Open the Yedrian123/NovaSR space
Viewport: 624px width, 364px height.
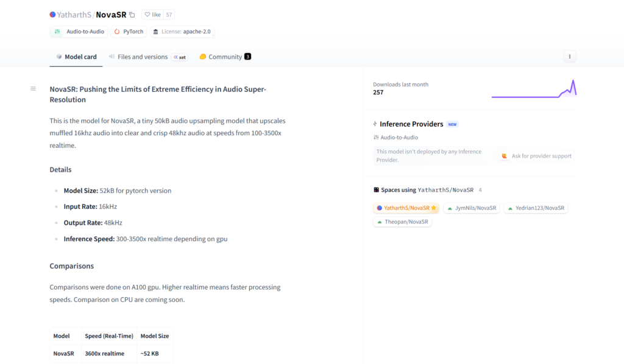tap(536, 208)
